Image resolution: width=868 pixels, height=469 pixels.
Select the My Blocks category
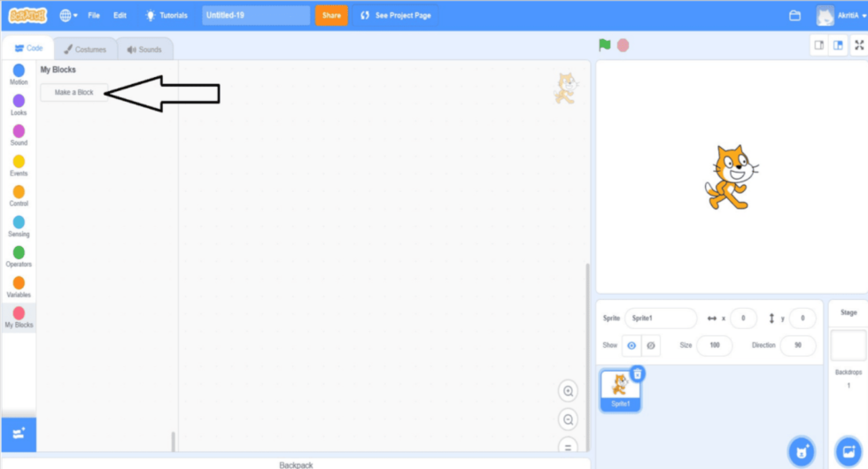[19, 318]
